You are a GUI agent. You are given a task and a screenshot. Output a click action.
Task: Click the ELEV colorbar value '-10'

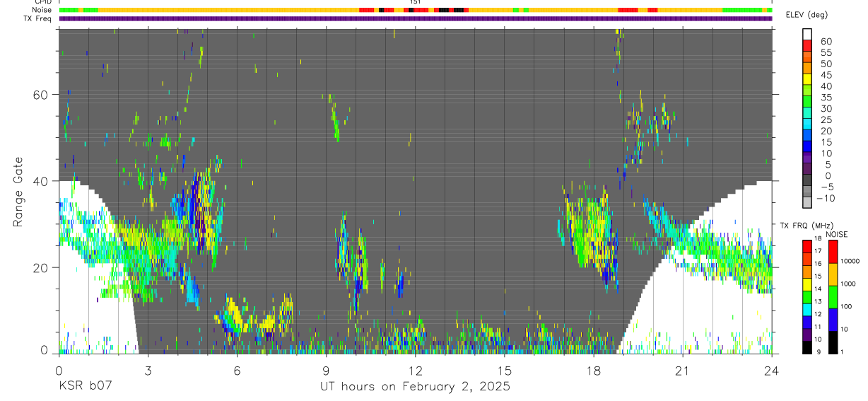(827, 199)
